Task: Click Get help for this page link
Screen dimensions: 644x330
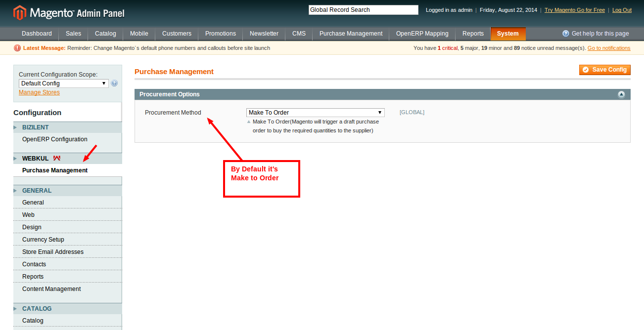Action: coord(600,34)
